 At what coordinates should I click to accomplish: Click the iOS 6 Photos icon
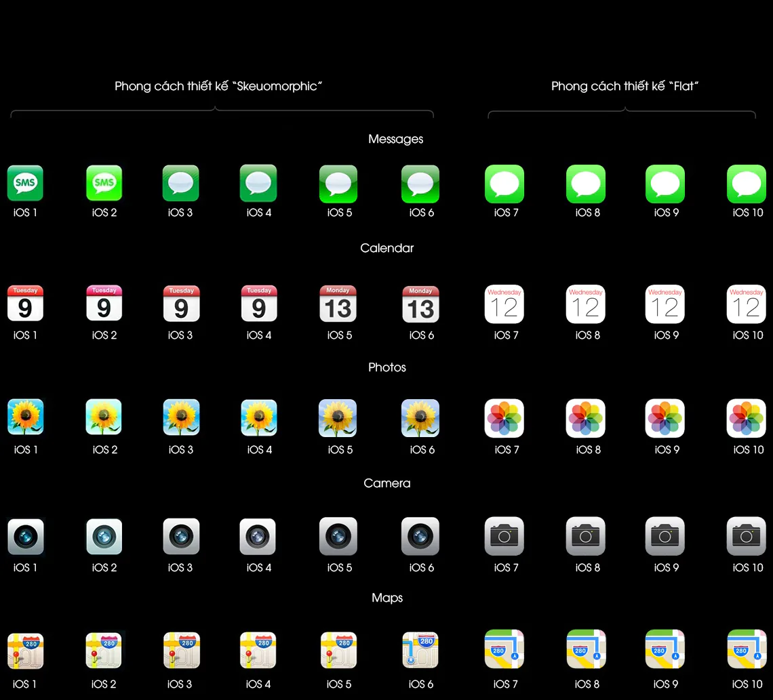(x=420, y=418)
